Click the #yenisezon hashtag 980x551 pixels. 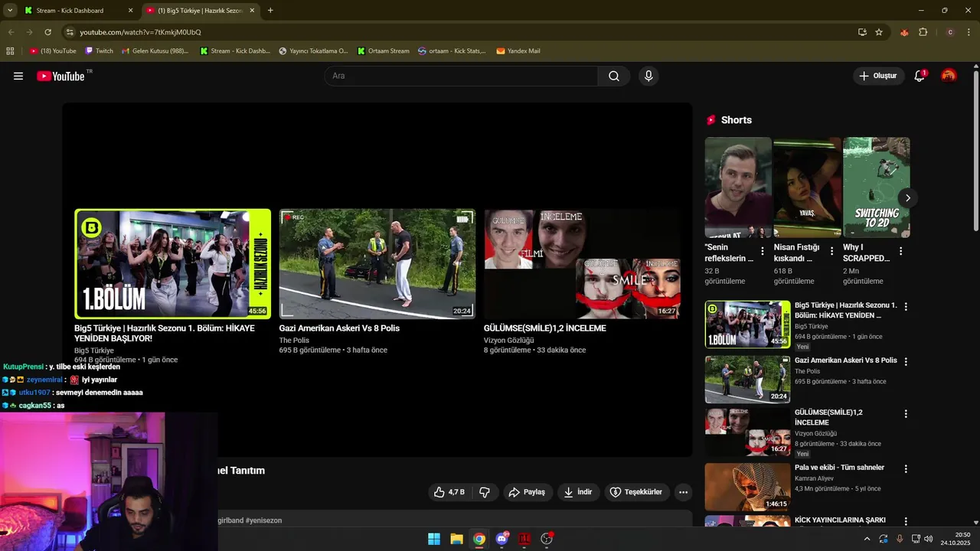click(263, 520)
